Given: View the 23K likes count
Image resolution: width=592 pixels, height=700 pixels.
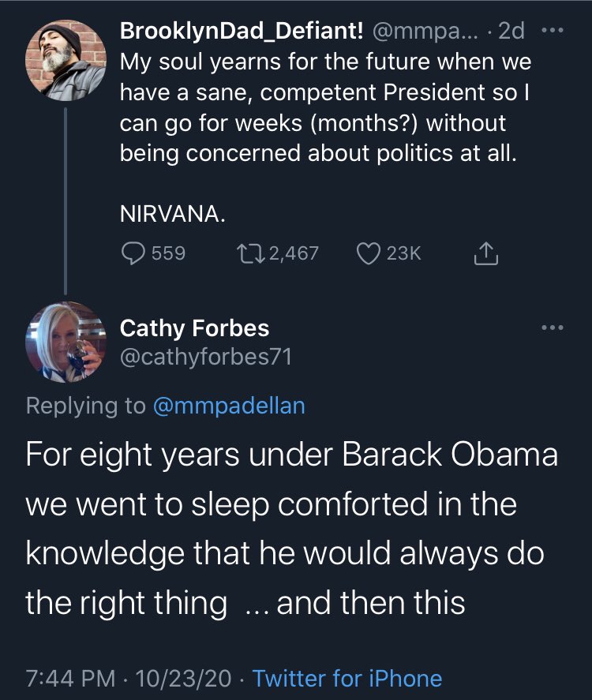Looking at the screenshot, I should pyautogui.click(x=406, y=253).
